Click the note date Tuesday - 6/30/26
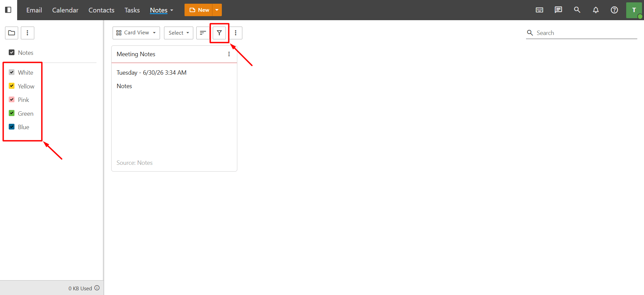 click(x=152, y=73)
